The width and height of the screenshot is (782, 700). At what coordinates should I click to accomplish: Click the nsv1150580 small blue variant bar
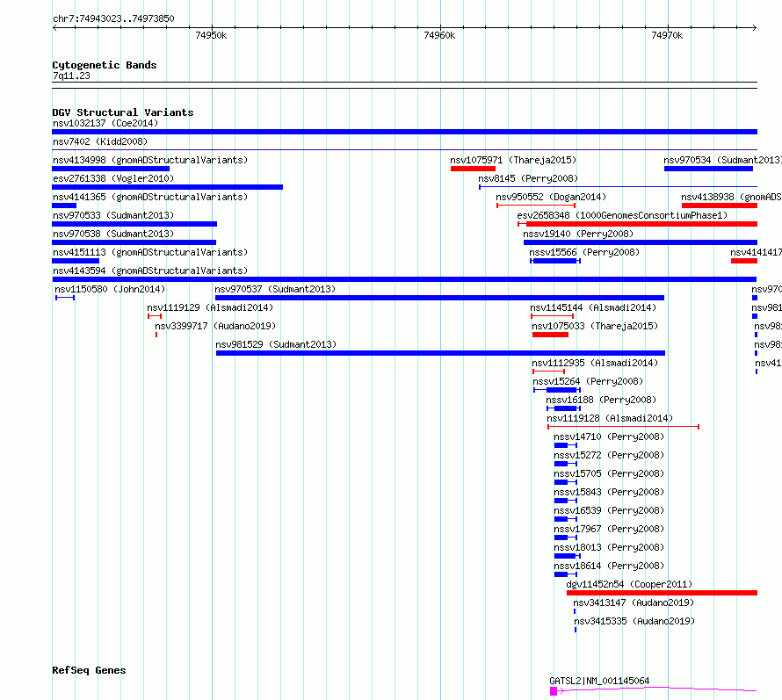pyautogui.click(x=65, y=298)
